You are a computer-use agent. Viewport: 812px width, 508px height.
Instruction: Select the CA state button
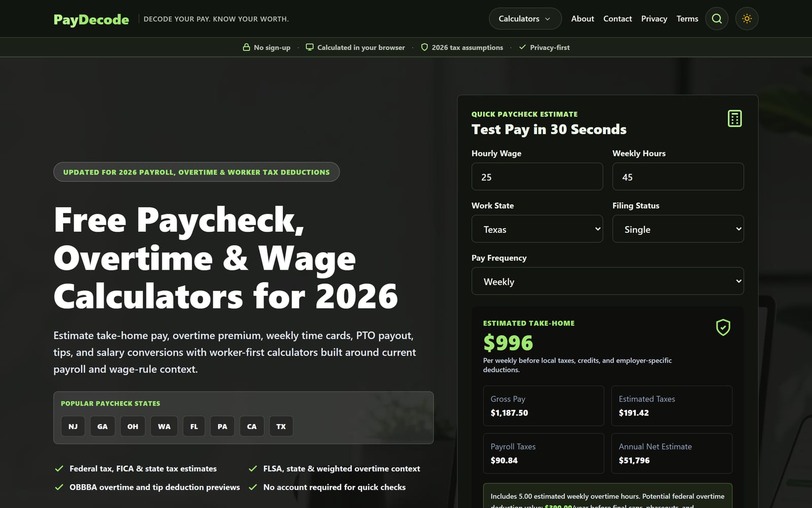pos(252,426)
